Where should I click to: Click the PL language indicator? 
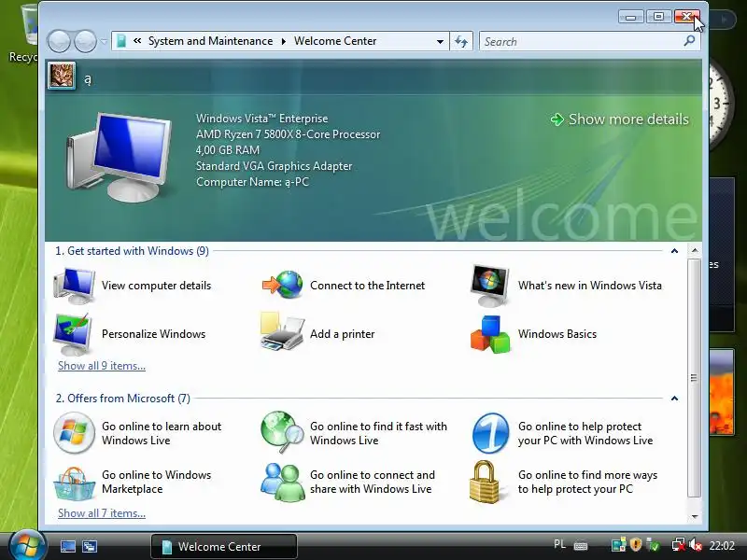[x=559, y=544]
